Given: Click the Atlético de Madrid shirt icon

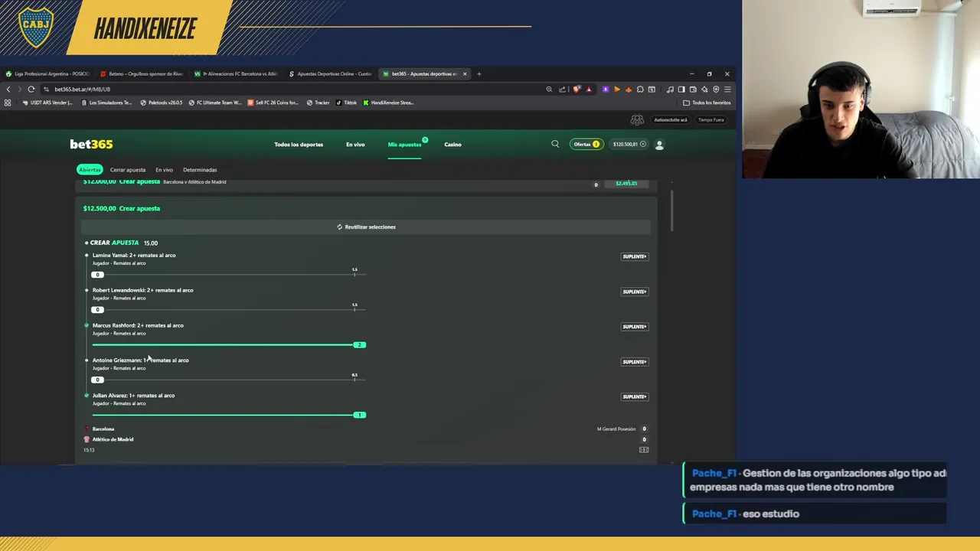Looking at the screenshot, I should [87, 439].
